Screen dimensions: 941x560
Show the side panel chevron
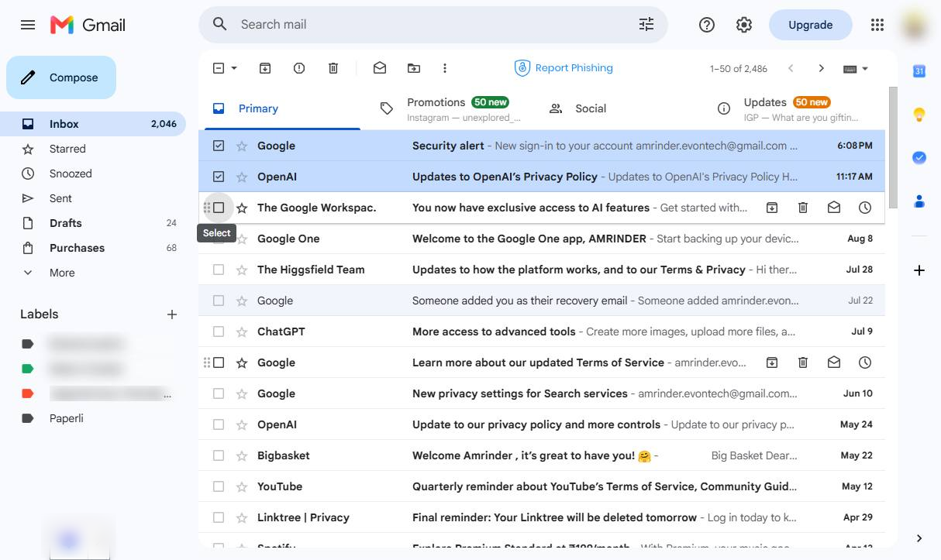[919, 538]
